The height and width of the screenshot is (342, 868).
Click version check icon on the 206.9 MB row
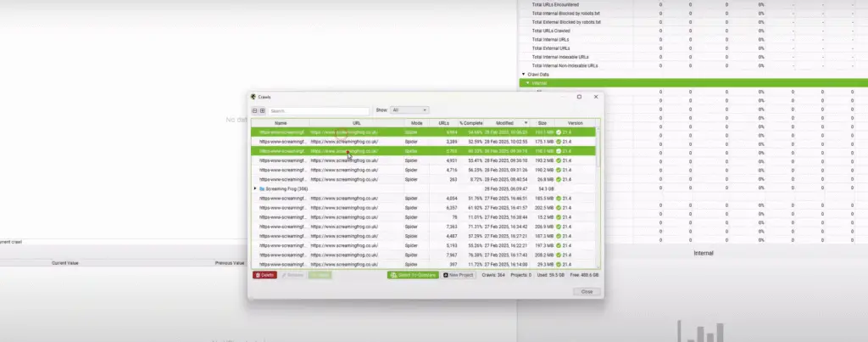point(559,227)
